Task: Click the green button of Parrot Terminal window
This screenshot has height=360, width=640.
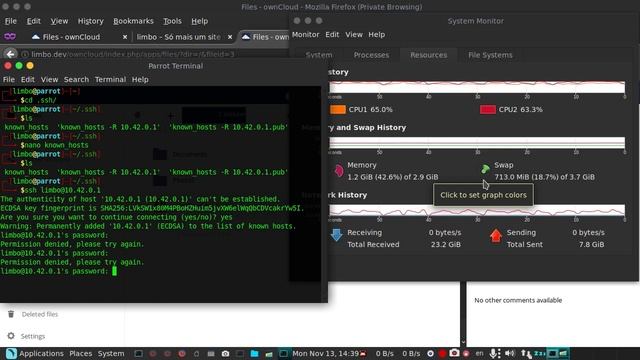Action: tap(19, 66)
